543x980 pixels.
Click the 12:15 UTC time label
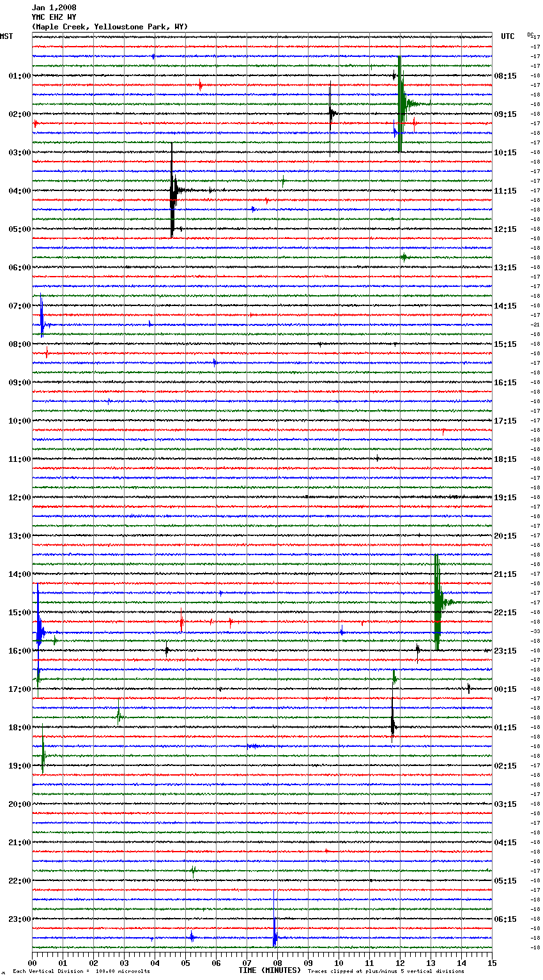click(505, 229)
